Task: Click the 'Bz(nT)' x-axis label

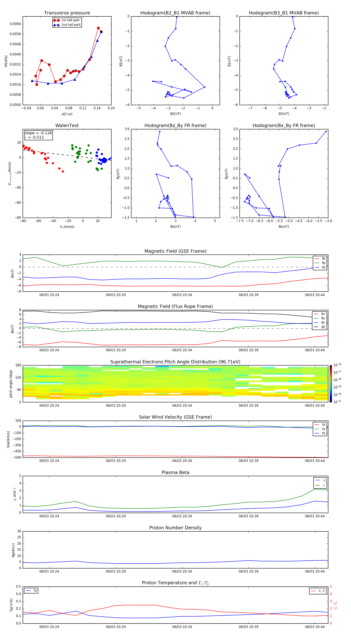Action: pyautogui.click(x=175, y=227)
